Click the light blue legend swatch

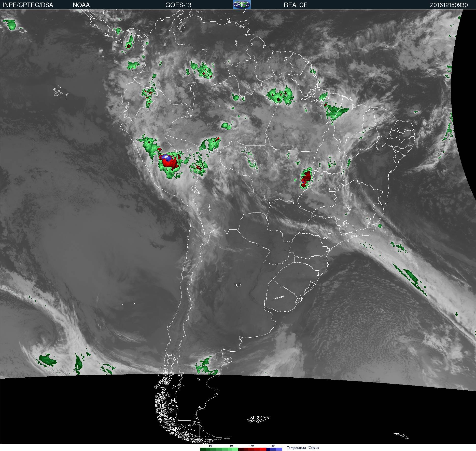[279, 449]
